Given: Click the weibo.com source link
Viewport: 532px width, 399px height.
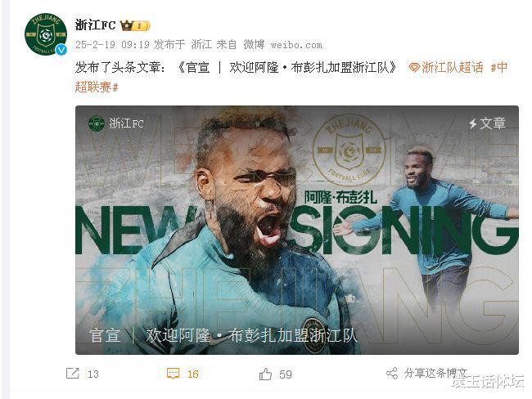Looking at the screenshot, I should (296, 45).
